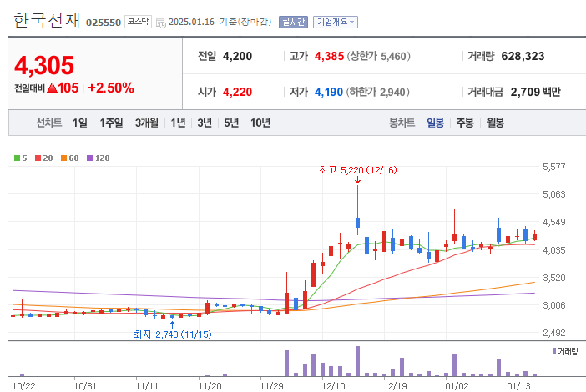Click the red 20-day moving average swatch
Screen dimensions: 586x392
pyautogui.click(x=38, y=158)
